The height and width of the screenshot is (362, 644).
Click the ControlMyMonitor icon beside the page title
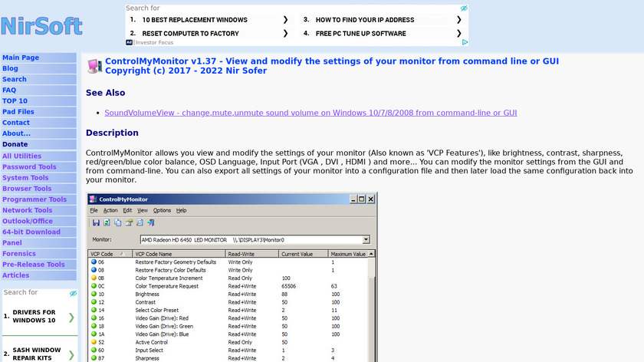tap(94, 66)
